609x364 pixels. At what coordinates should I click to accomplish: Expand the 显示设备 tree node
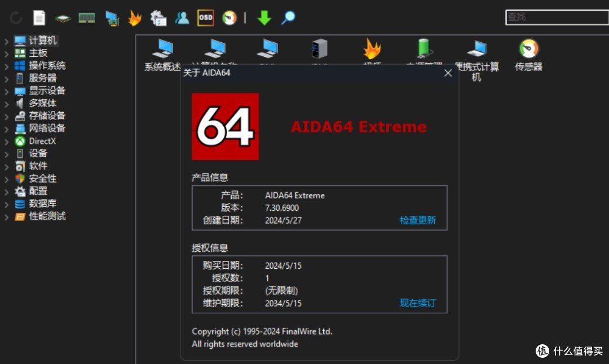click(x=6, y=91)
